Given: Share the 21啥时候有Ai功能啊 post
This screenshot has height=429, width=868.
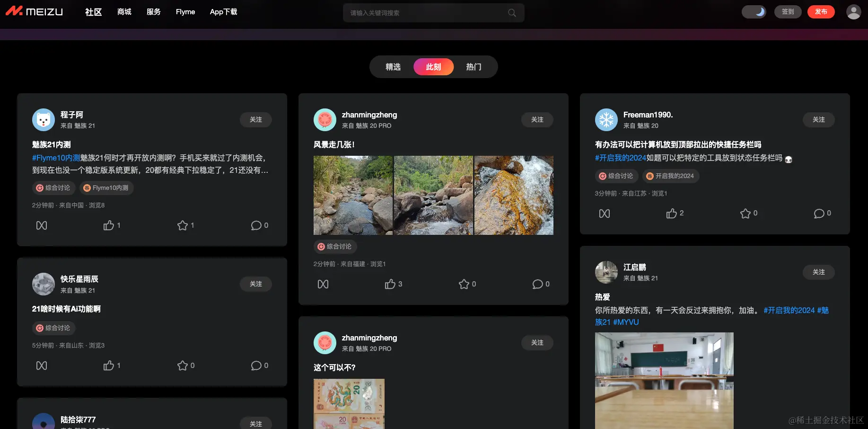Looking at the screenshot, I should (42, 366).
